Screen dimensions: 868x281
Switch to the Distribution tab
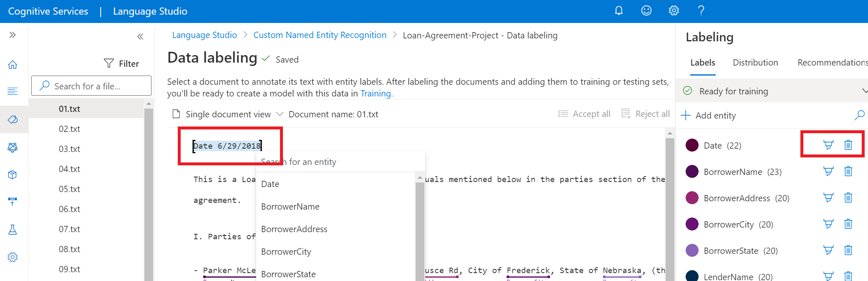tap(755, 63)
